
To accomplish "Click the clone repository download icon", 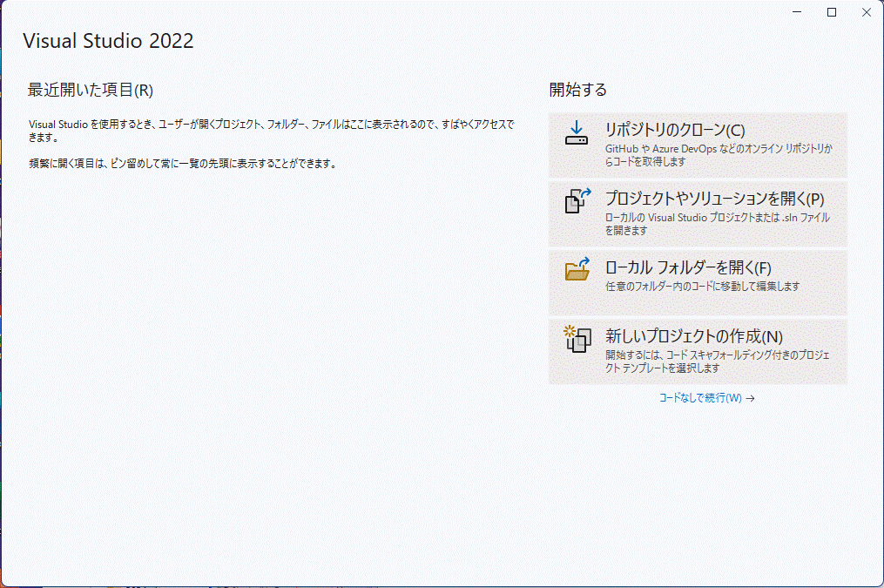I will 577,132.
